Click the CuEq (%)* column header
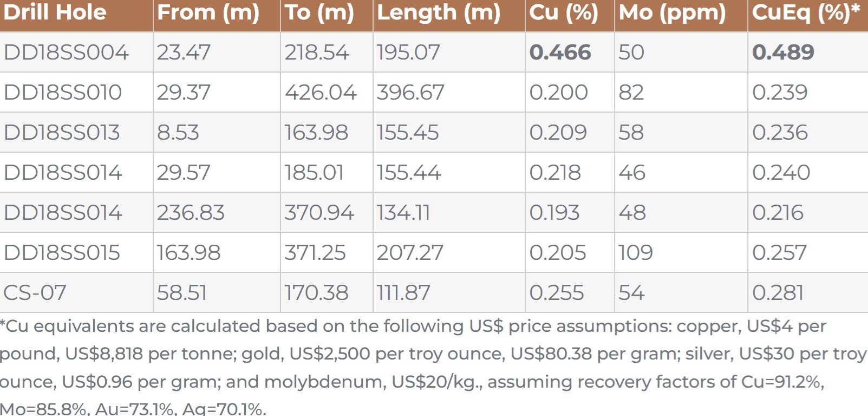Screen dimensions: 868x418 805,12
